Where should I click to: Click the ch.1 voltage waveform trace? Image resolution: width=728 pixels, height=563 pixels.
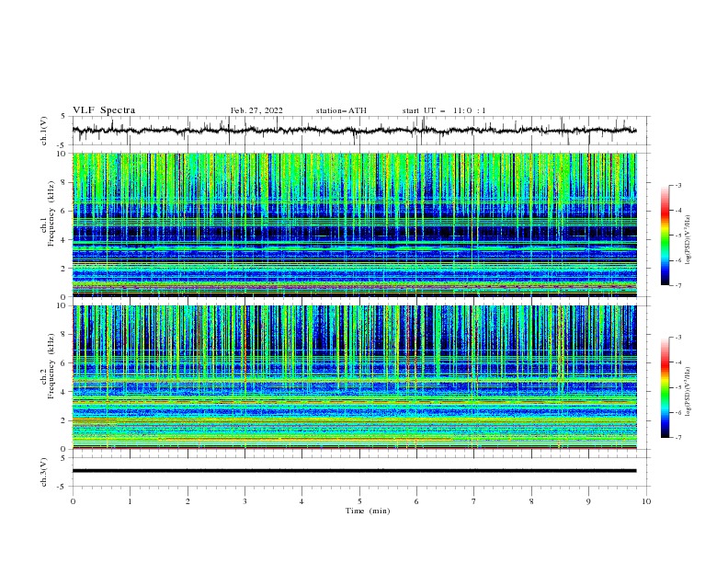(x=354, y=131)
